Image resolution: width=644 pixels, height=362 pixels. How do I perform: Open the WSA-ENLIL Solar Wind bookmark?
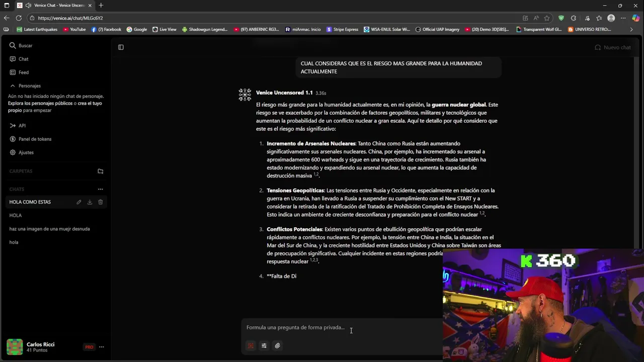[387, 30]
